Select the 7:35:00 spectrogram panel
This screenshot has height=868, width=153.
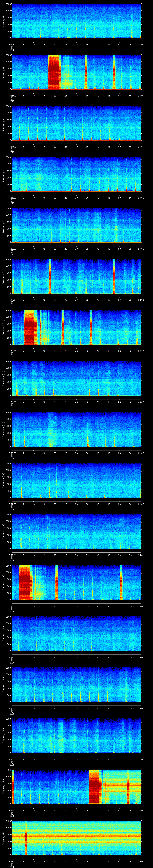tap(76, 685)
